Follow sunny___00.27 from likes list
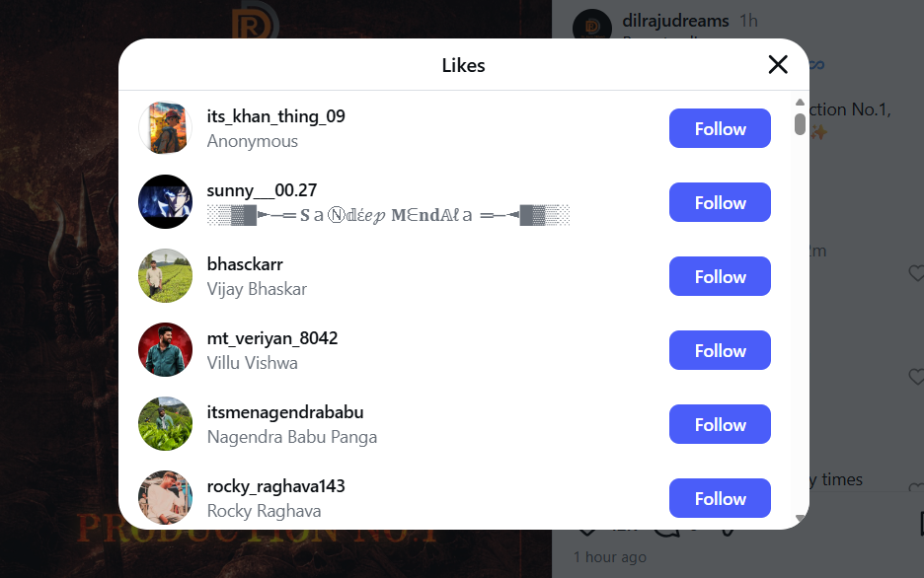 click(720, 202)
